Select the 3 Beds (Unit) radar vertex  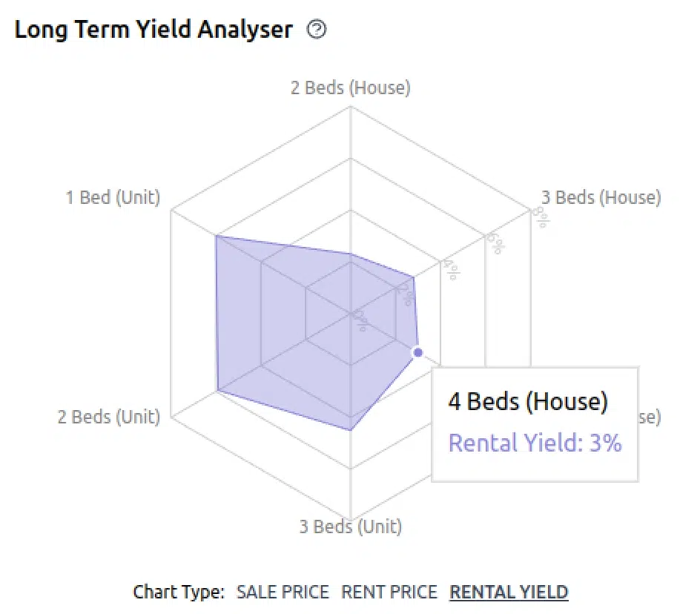point(351,430)
